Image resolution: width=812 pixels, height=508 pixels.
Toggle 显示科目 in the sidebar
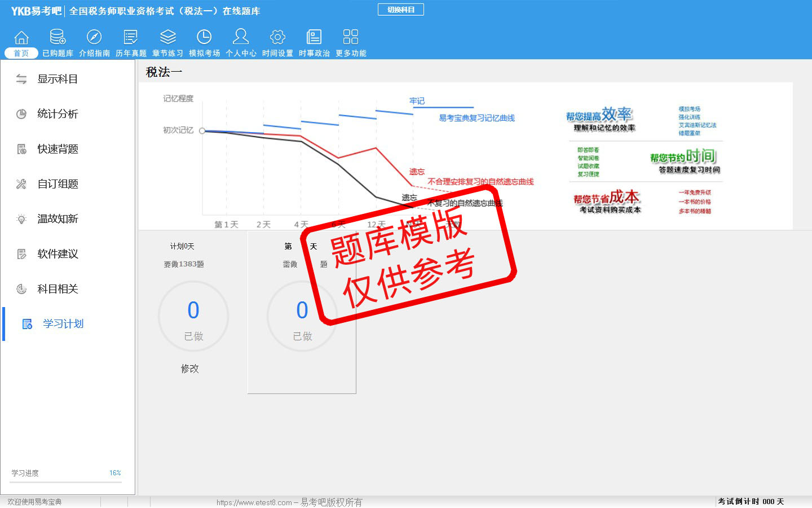tap(57, 80)
